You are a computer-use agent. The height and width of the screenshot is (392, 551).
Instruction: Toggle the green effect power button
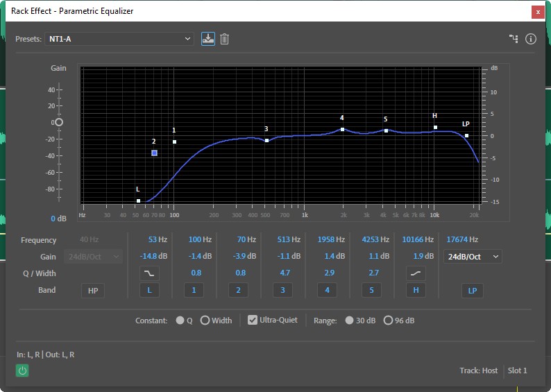[x=22, y=370]
